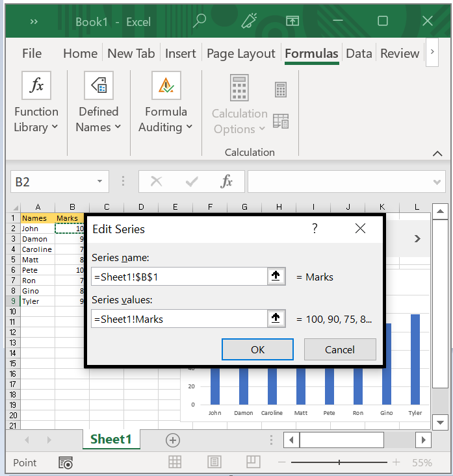Screen dimensions: 453x476
Task: Expand the quick access toolbar double chevron
Action: [x=34, y=21]
